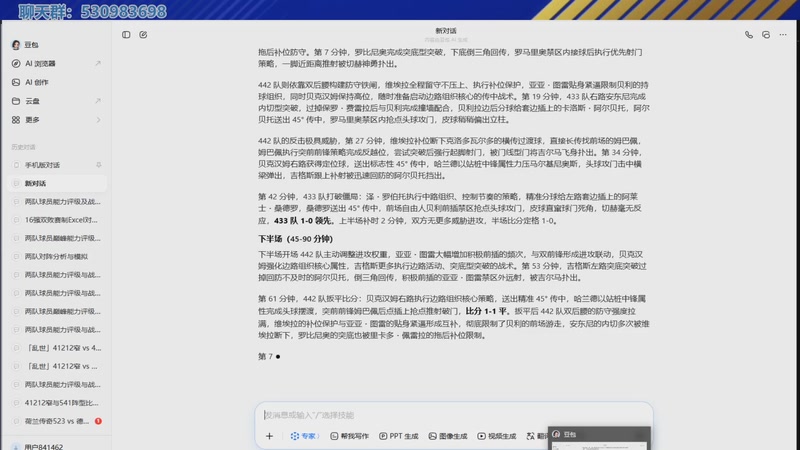Open AI 创作 in the sidebar
Viewport: 800px width, 450px height.
pos(56,82)
